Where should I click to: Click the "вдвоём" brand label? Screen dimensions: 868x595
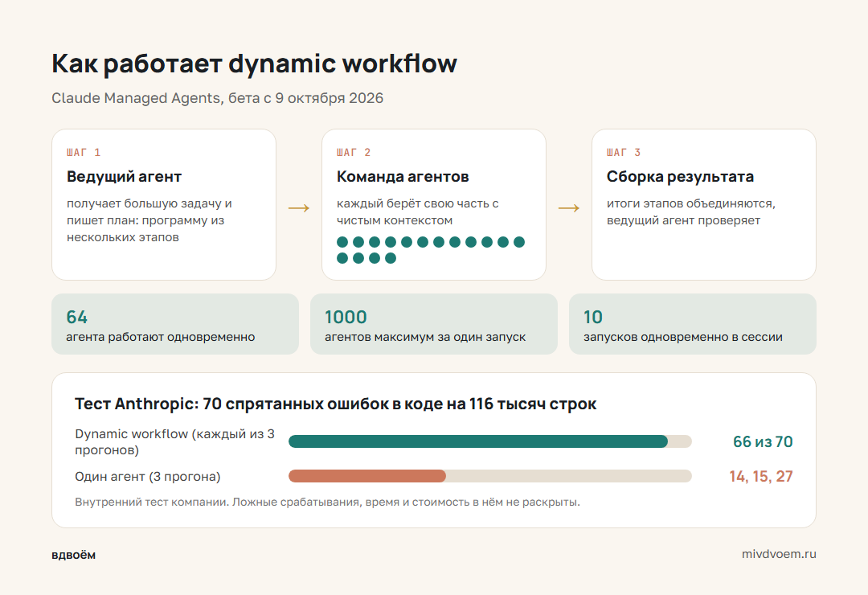(74, 555)
